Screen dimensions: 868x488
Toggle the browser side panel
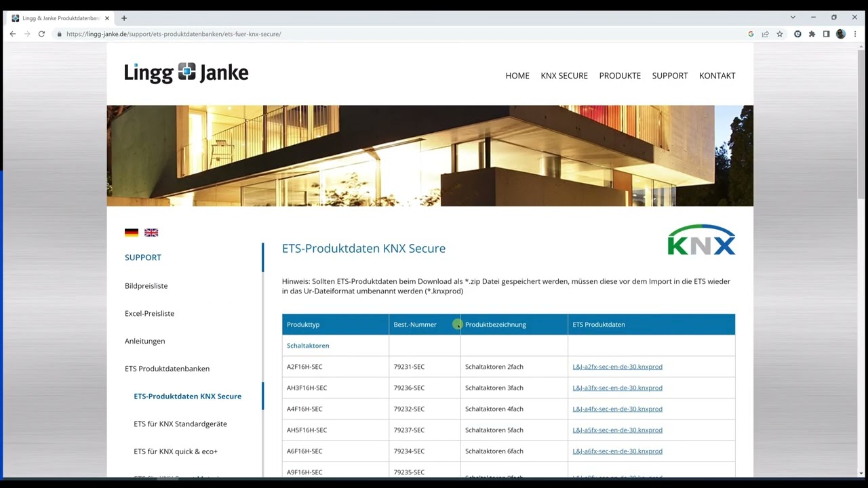826,34
